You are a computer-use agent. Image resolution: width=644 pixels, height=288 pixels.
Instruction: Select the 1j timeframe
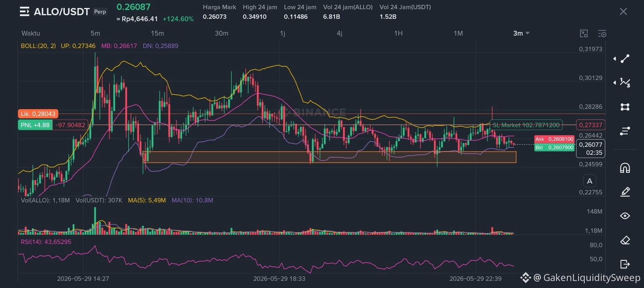282,33
